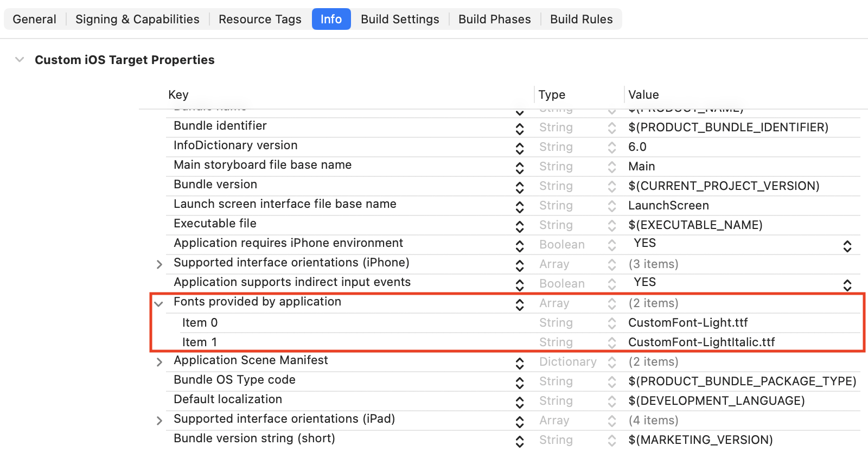
Task: Click the $(MARKETING_VERSION) value
Action: click(x=700, y=440)
